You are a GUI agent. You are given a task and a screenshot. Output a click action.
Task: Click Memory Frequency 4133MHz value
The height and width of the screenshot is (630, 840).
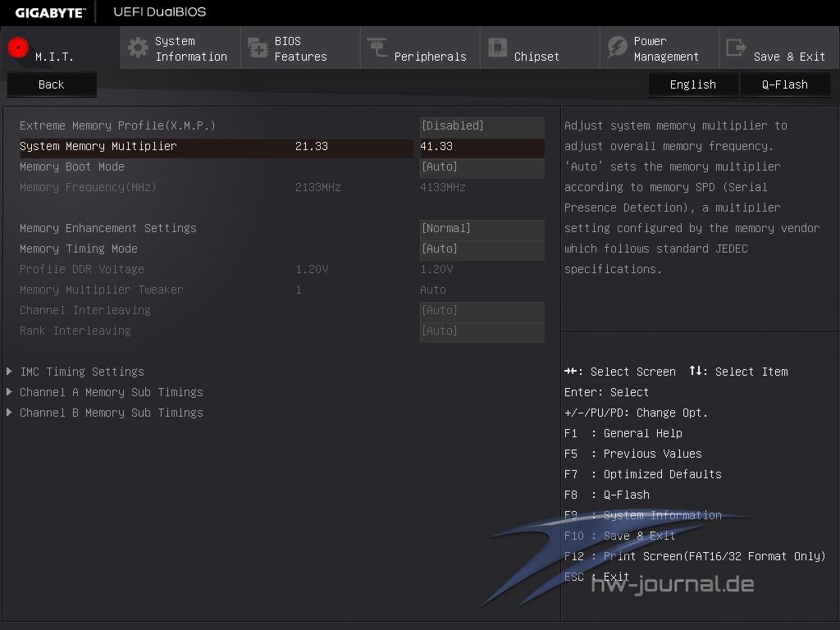click(x=443, y=188)
